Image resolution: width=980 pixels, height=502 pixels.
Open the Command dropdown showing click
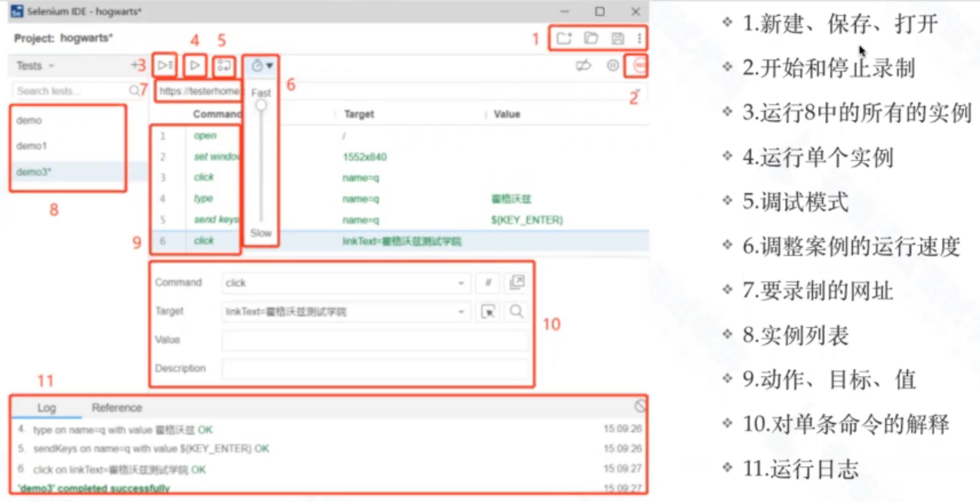[x=346, y=283]
